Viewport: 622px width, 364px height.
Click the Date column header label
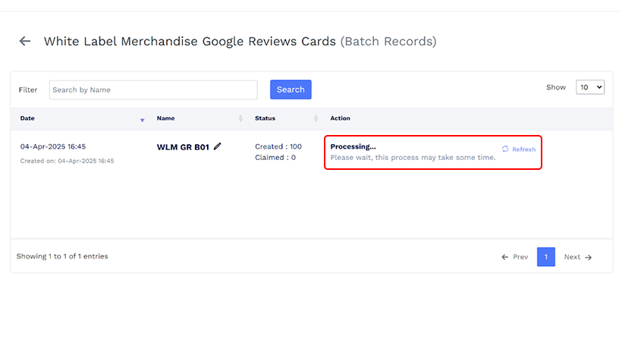click(x=27, y=118)
